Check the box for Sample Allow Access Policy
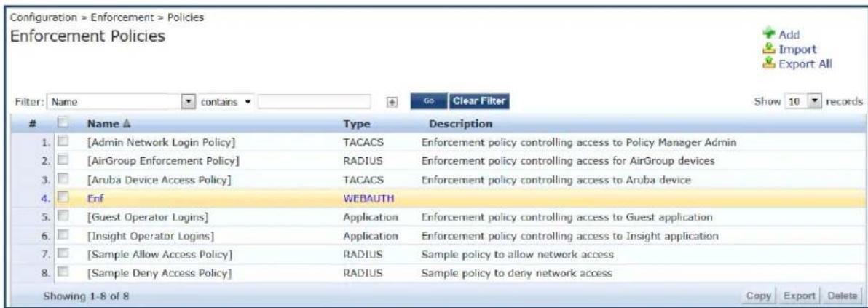 [63, 254]
